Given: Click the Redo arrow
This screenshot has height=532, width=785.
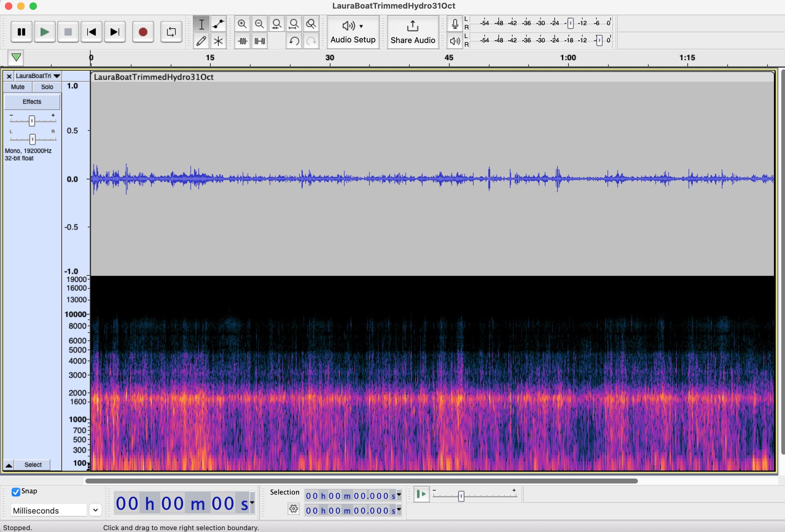Looking at the screenshot, I should 311,41.
